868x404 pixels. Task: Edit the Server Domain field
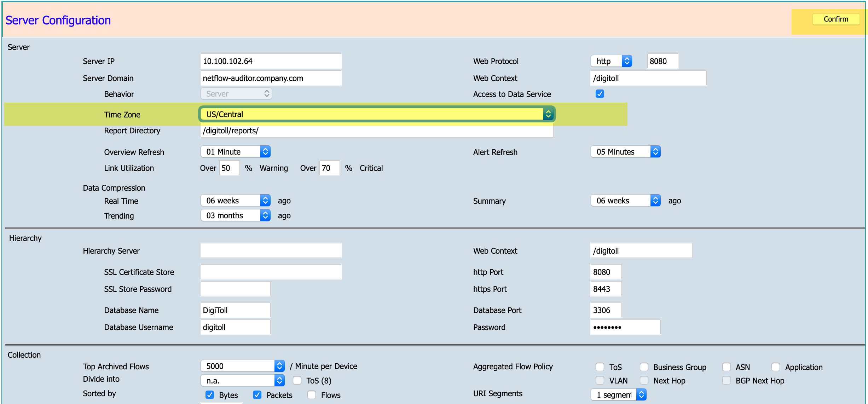tap(271, 78)
